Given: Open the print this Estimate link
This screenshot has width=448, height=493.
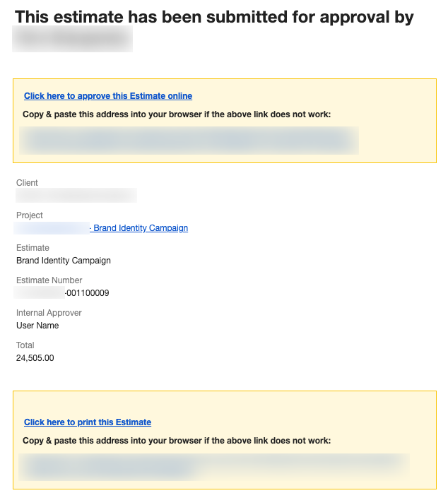Looking at the screenshot, I should coord(88,422).
